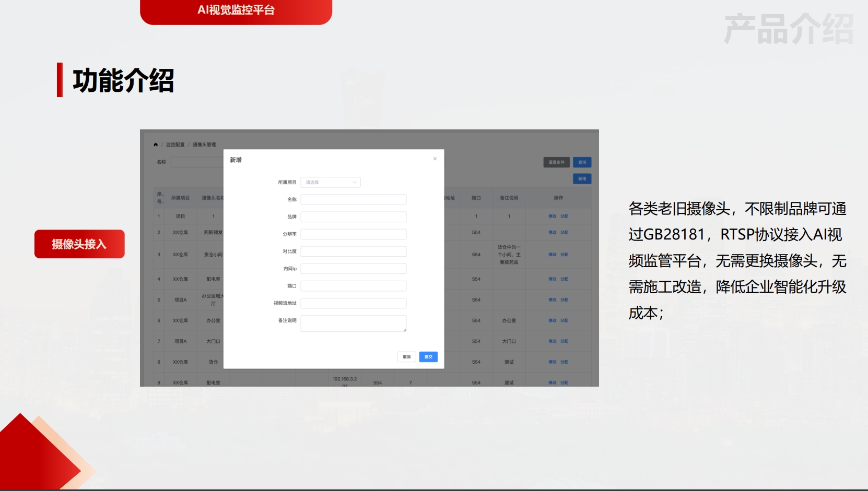Click into the 内网ip field

(353, 269)
